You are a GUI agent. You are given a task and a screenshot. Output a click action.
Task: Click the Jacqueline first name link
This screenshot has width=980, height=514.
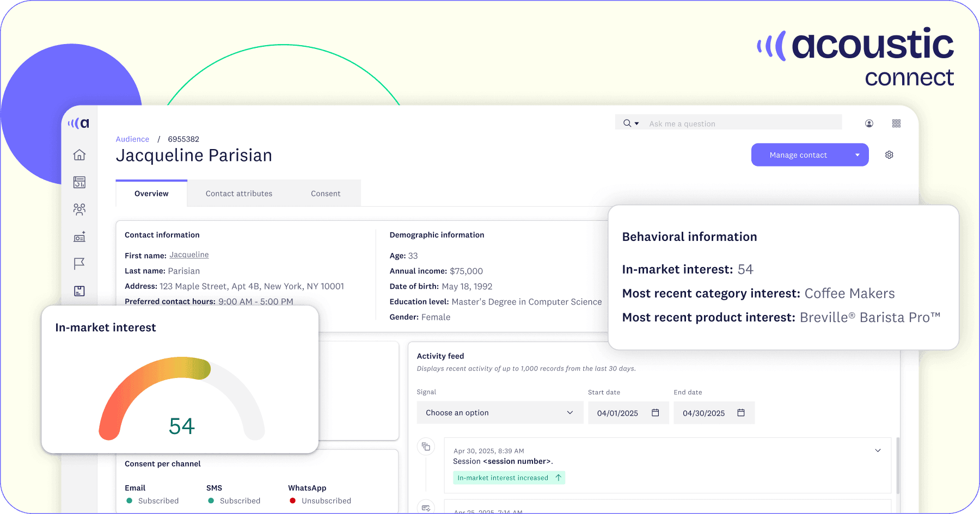click(x=189, y=255)
